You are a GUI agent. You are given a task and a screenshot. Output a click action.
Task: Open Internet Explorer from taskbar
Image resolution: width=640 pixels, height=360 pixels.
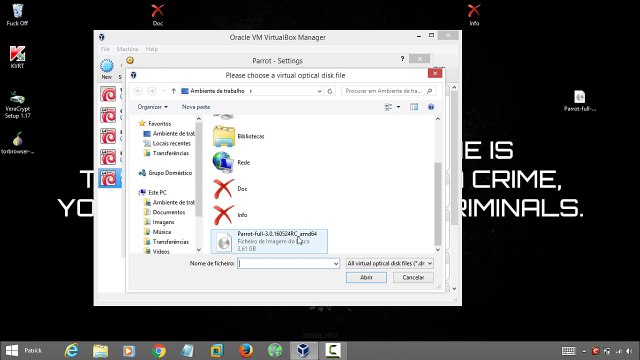tap(72, 350)
